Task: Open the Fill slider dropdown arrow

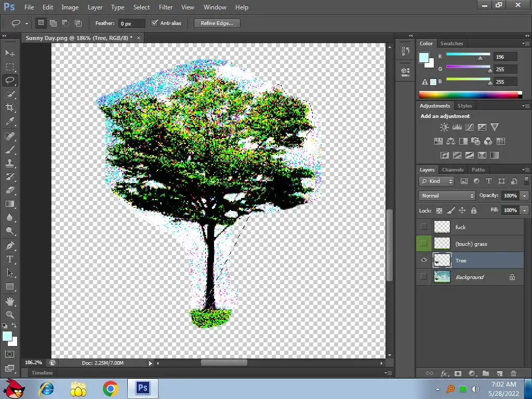Action: coord(525,210)
